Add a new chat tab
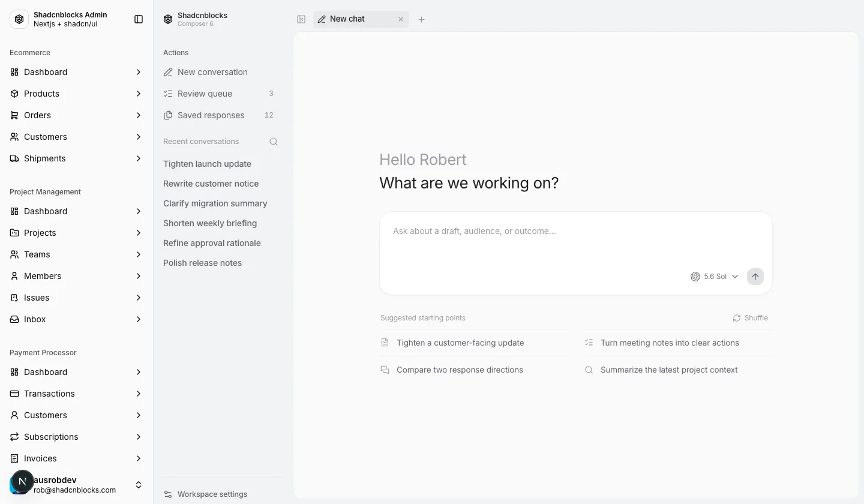864x504 pixels. pyautogui.click(x=421, y=19)
